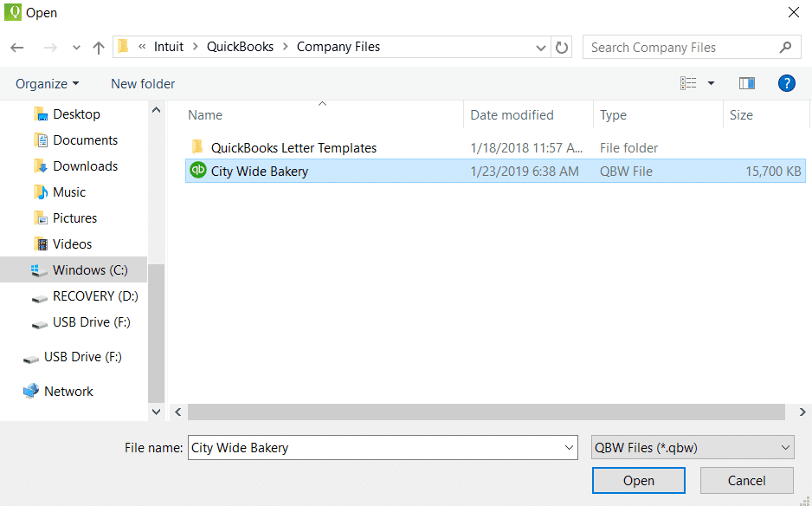Select the City Wide Bakery file

pos(495,171)
